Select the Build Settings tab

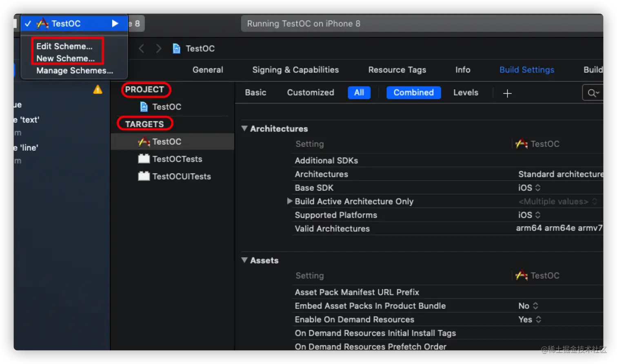click(527, 70)
